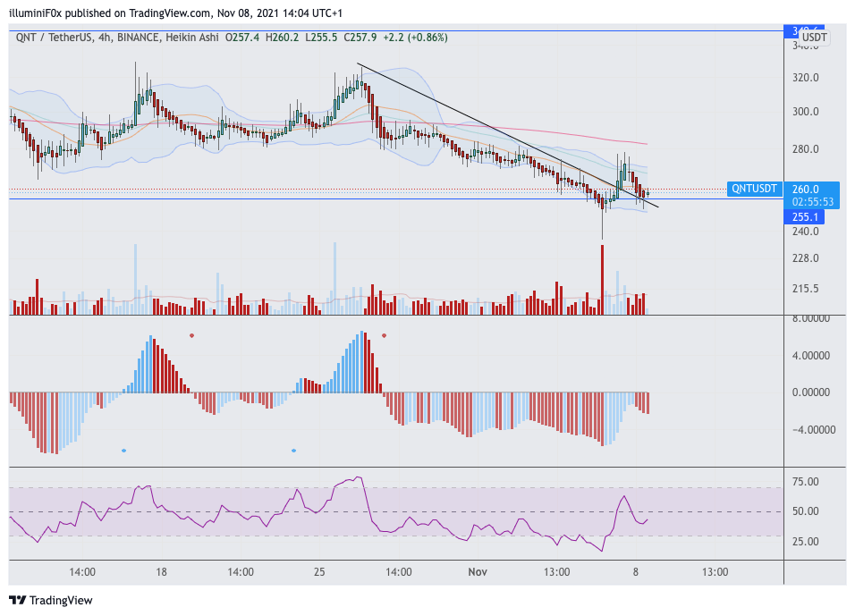Click the 75.00 RSI axis label
This screenshot has width=855, height=616.
pyautogui.click(x=806, y=481)
